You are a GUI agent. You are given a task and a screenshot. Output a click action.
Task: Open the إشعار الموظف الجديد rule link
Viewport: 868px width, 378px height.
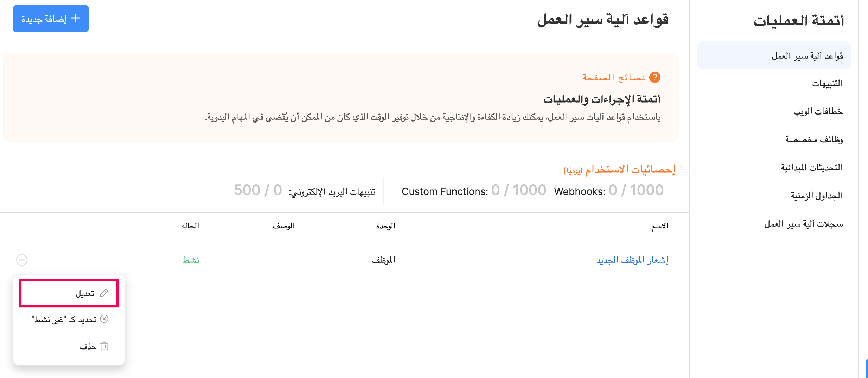point(632,260)
